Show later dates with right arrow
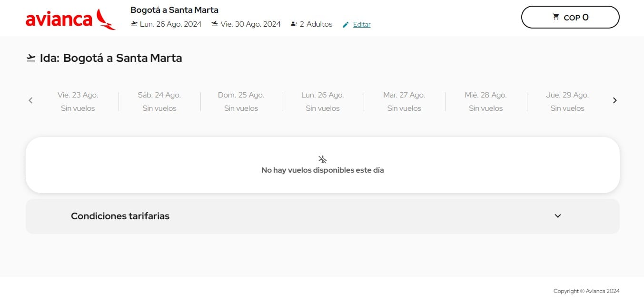The width and height of the screenshot is (644, 303). [x=614, y=100]
